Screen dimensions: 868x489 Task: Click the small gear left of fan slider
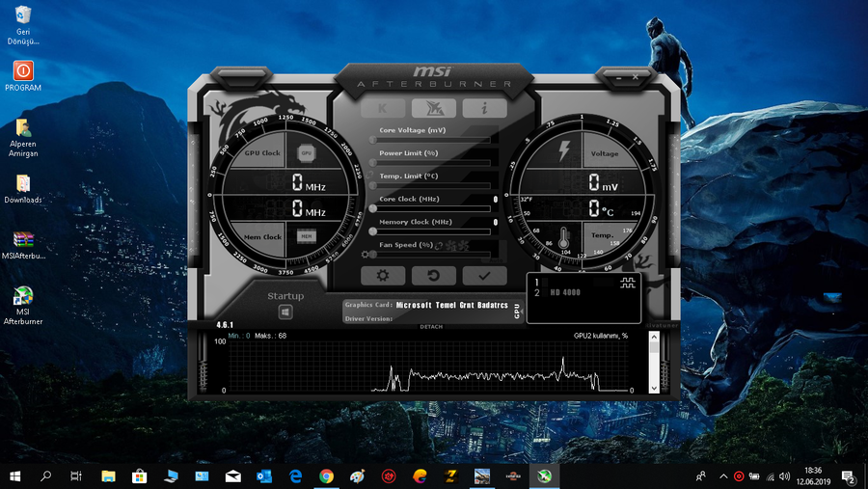[x=365, y=255]
